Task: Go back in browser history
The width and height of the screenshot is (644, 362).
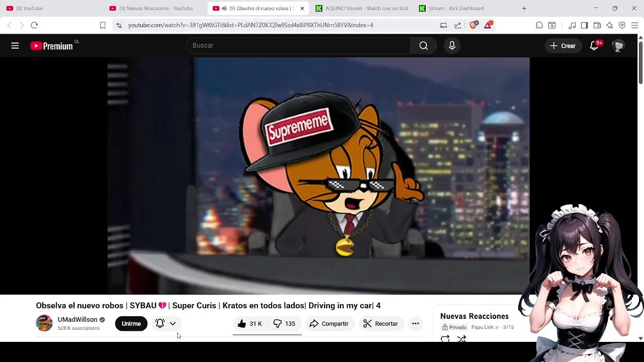Action: (9, 25)
